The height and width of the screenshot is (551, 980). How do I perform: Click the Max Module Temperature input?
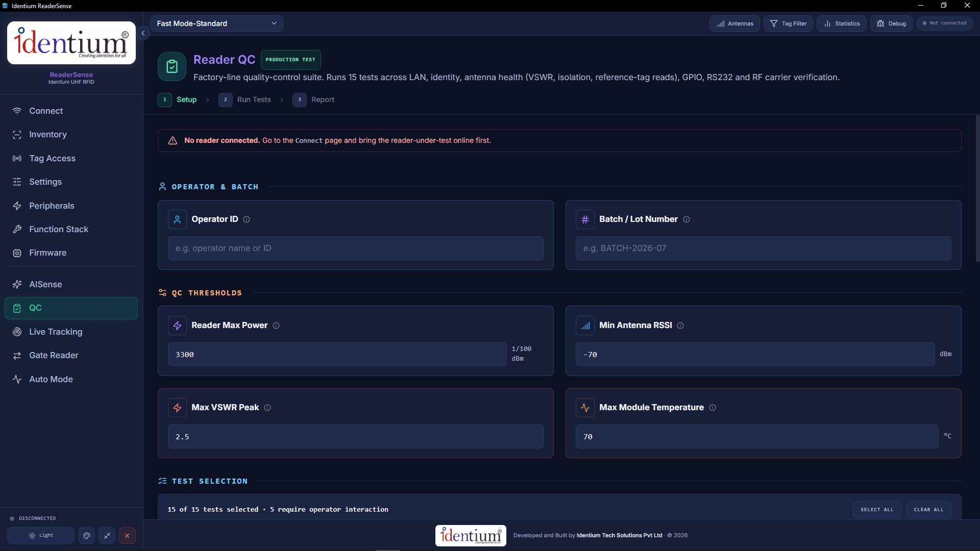pos(757,437)
